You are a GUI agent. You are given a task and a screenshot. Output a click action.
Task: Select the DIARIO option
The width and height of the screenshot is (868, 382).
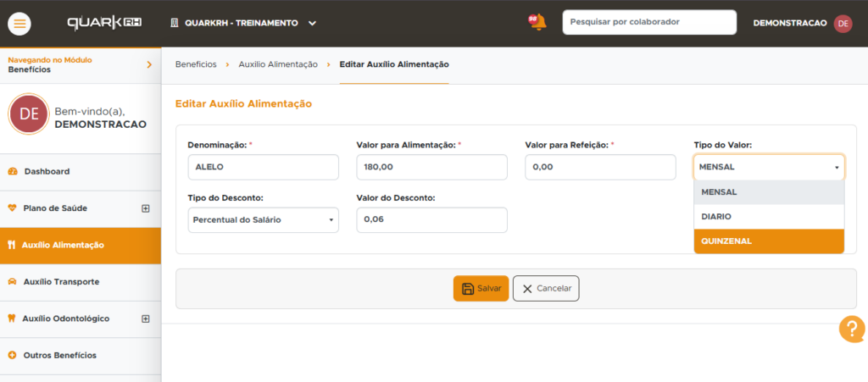pos(769,217)
